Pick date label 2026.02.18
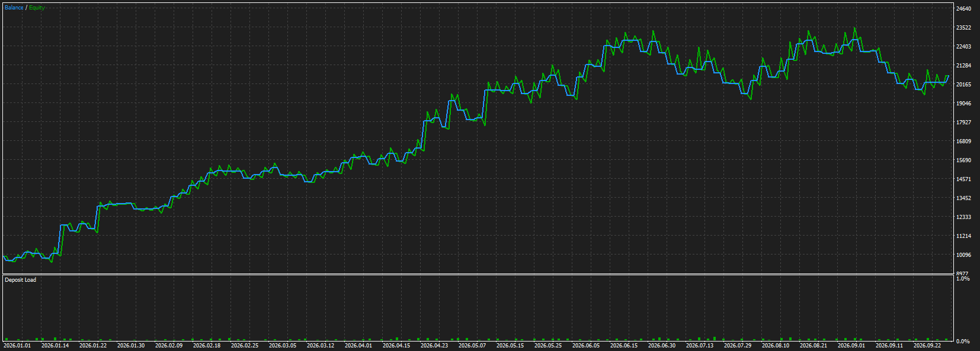980x351 pixels. (207, 346)
